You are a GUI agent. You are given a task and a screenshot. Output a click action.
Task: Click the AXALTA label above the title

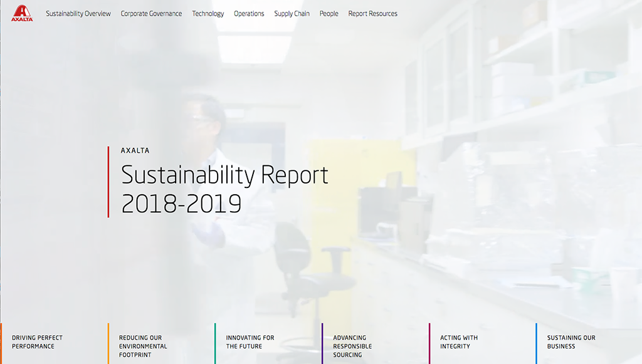pyautogui.click(x=135, y=150)
